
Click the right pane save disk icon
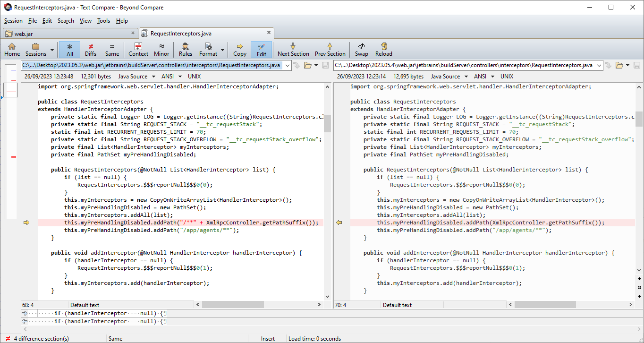pyautogui.click(x=637, y=65)
